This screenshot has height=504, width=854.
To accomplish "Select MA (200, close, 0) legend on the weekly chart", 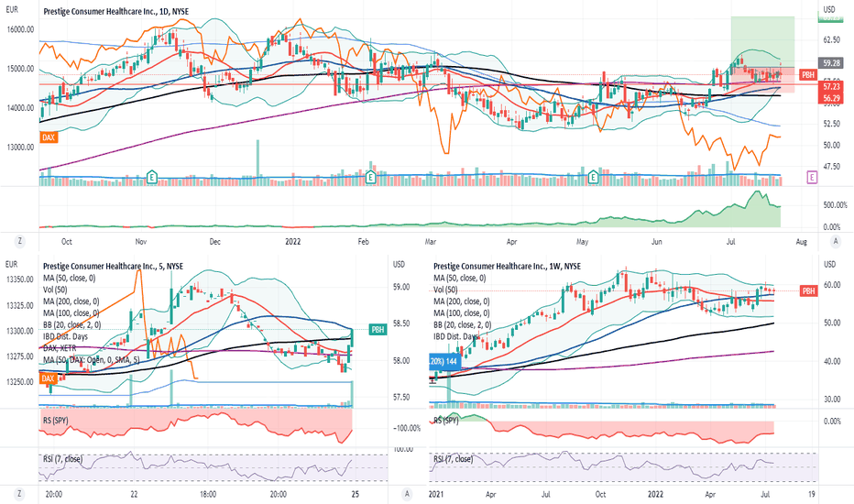I will [462, 301].
